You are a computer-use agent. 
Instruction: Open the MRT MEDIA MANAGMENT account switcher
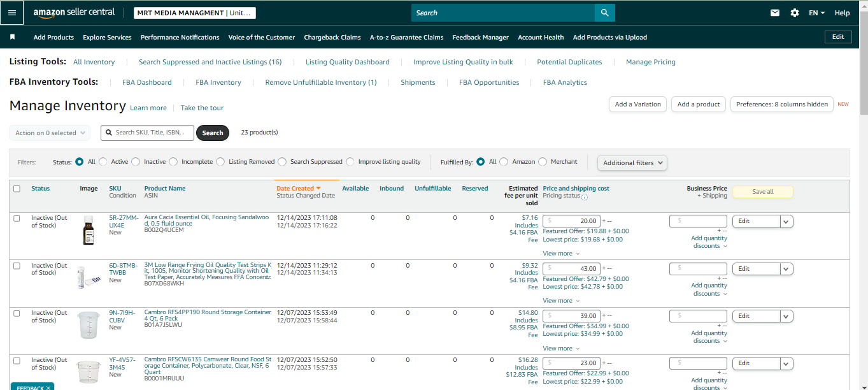(195, 13)
